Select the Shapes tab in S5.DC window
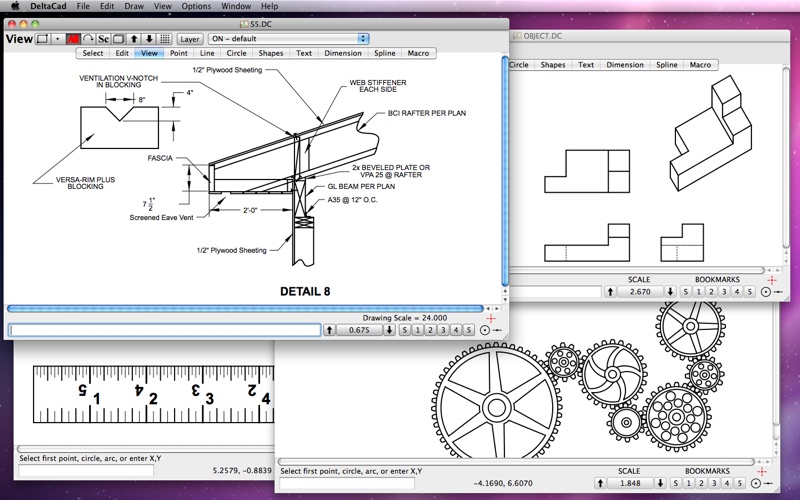Viewport: 800px width, 500px height. (x=270, y=53)
